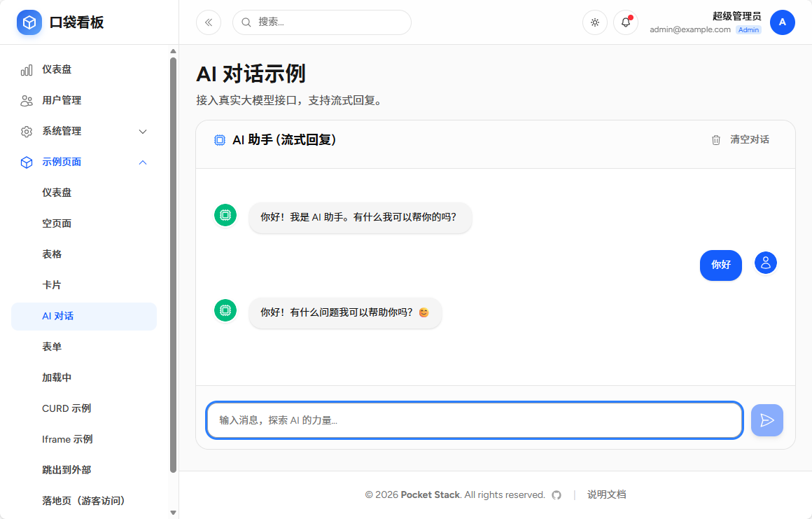The height and width of the screenshot is (519, 812).
Task: Open notifications via the bell icon
Action: click(625, 22)
